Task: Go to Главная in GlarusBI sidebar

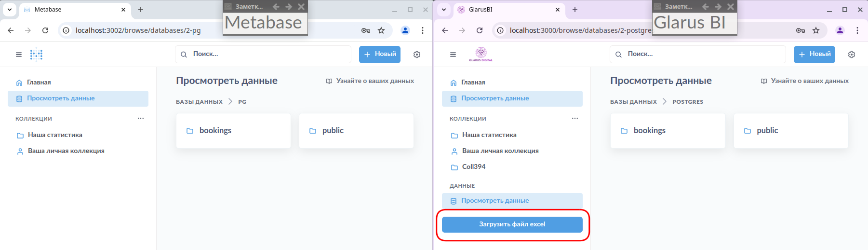Action: pyautogui.click(x=512, y=83)
